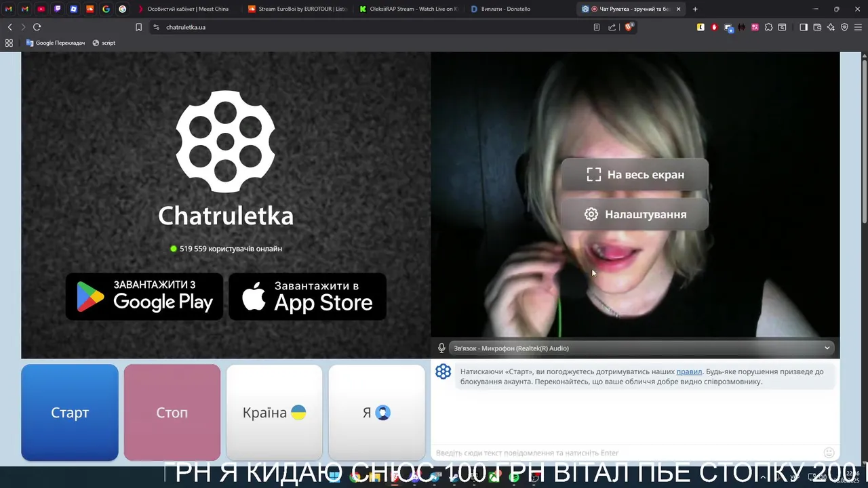
Task: Start chatting with Старт button
Action: (70, 413)
